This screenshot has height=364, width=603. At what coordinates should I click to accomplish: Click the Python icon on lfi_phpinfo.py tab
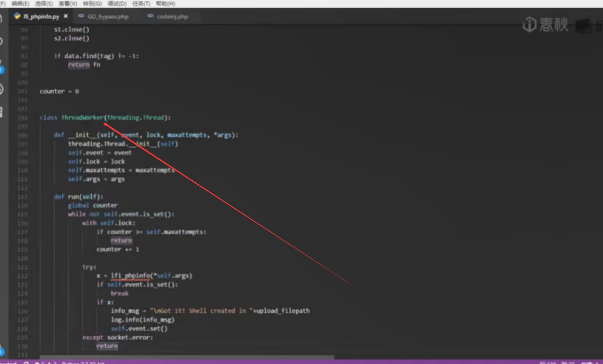(17, 16)
